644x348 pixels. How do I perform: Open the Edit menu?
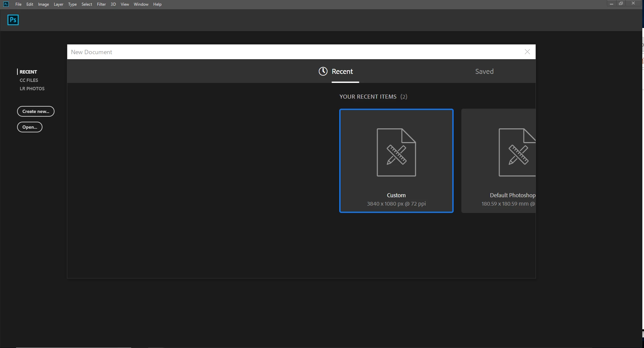click(x=30, y=4)
